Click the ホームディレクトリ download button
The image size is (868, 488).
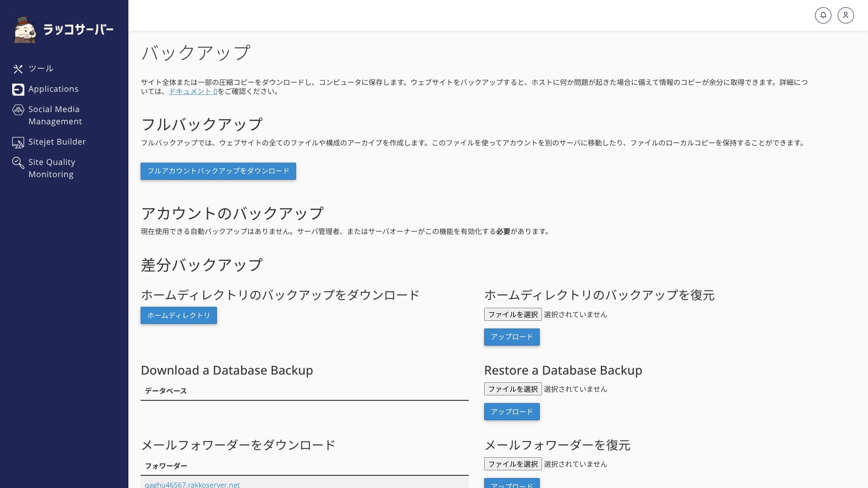179,315
